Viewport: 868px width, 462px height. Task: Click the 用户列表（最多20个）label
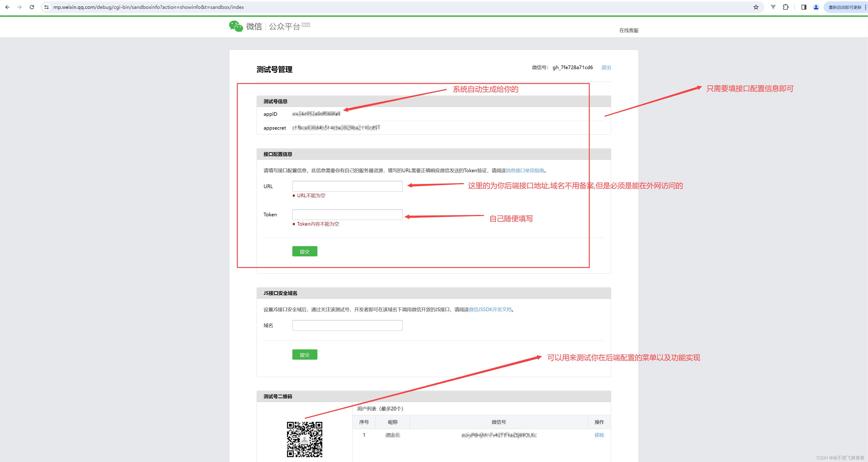380,409
